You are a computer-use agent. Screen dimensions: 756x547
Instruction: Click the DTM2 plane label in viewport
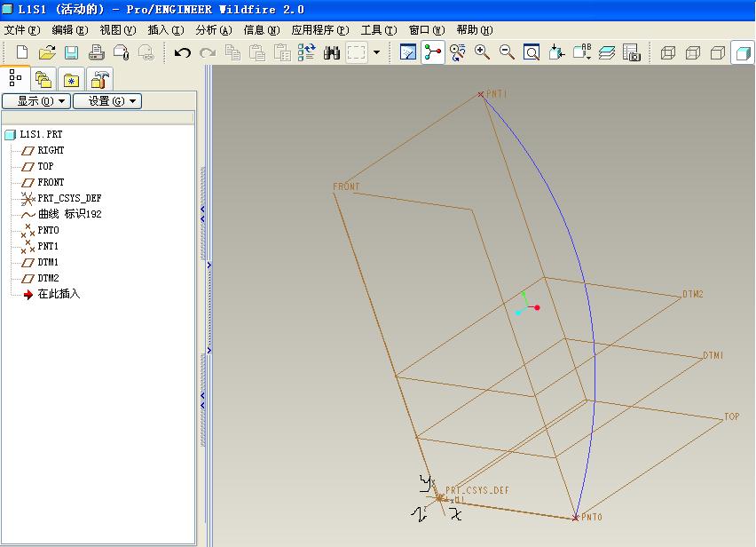pyautogui.click(x=693, y=294)
